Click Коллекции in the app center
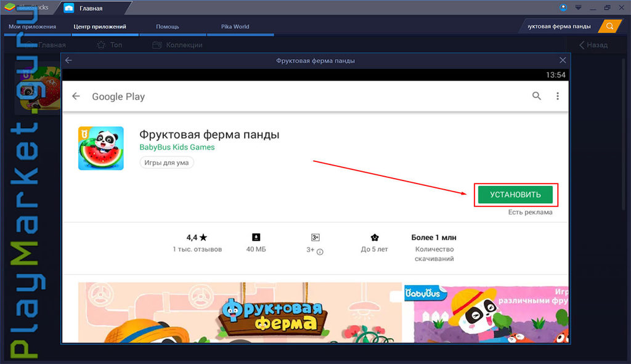 184,45
